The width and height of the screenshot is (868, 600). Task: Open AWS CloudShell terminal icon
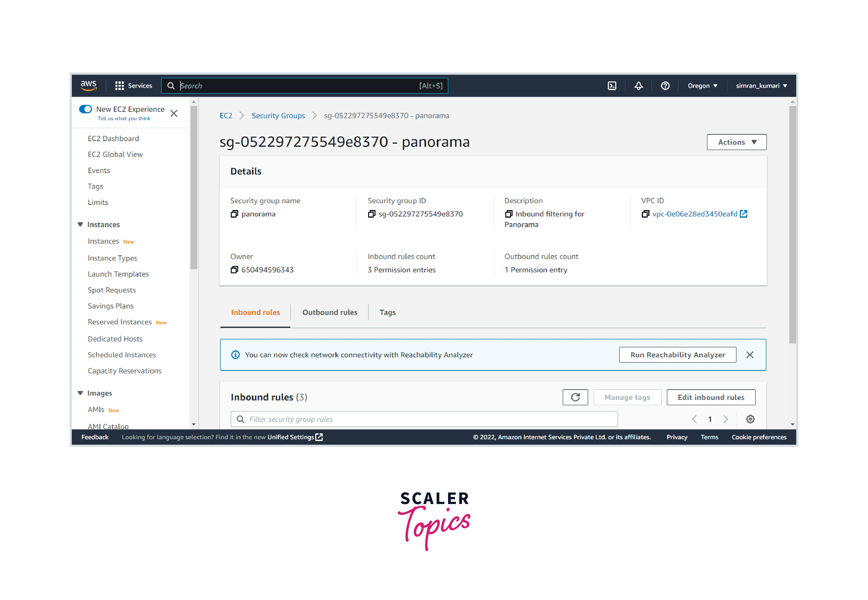[611, 86]
